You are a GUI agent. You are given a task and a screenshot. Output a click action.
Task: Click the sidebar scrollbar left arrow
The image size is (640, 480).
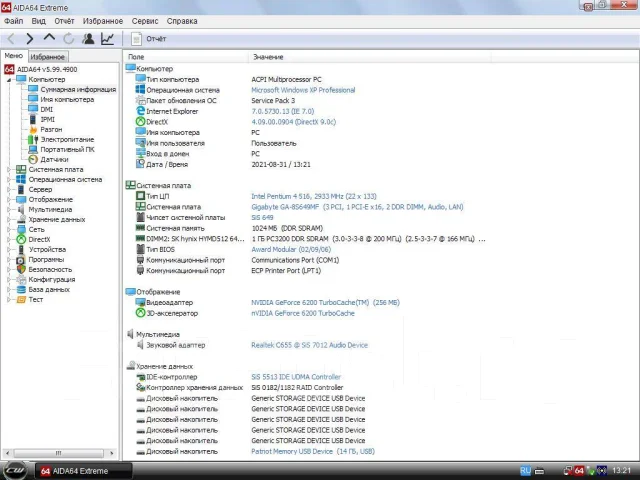coord(7,453)
